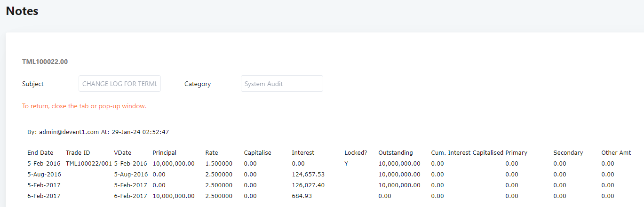
Task: Click the Category System Audit field
Action: point(282,84)
